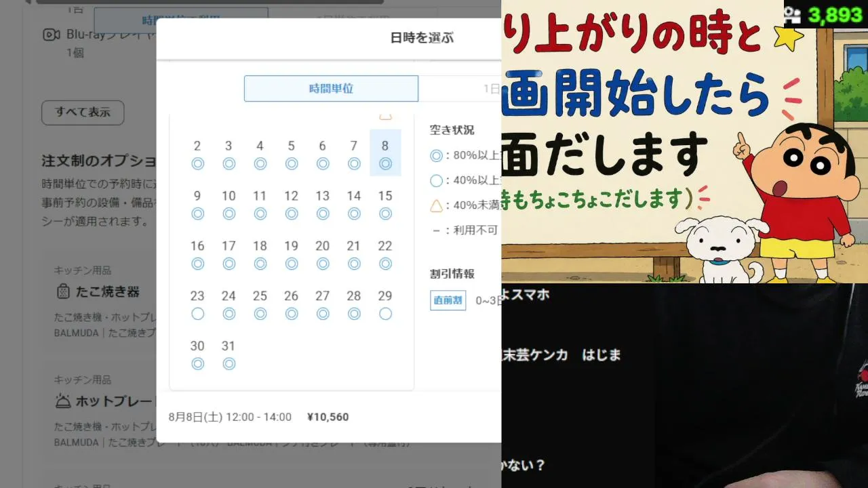
Task: Click the 割引情報 heading
Action: [x=452, y=274]
